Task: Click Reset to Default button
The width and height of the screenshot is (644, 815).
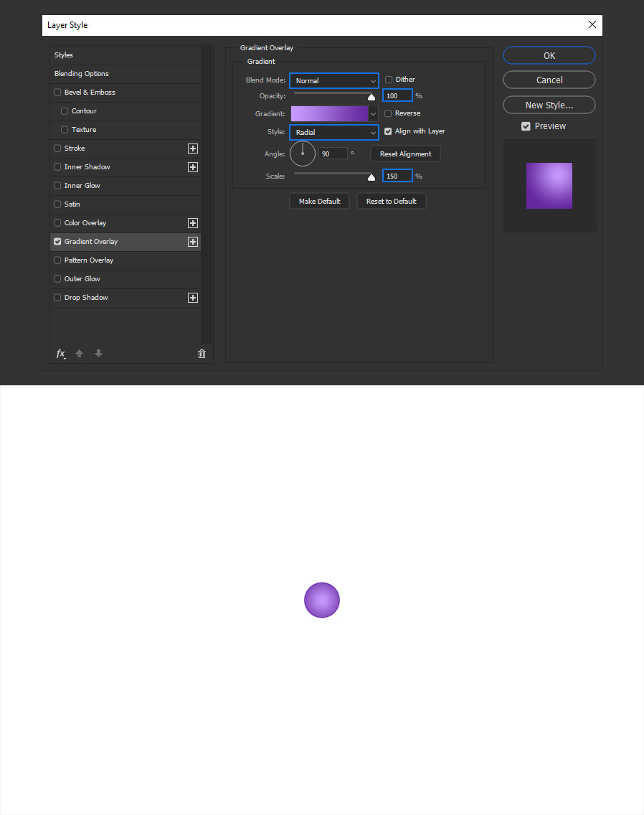Action: [392, 201]
